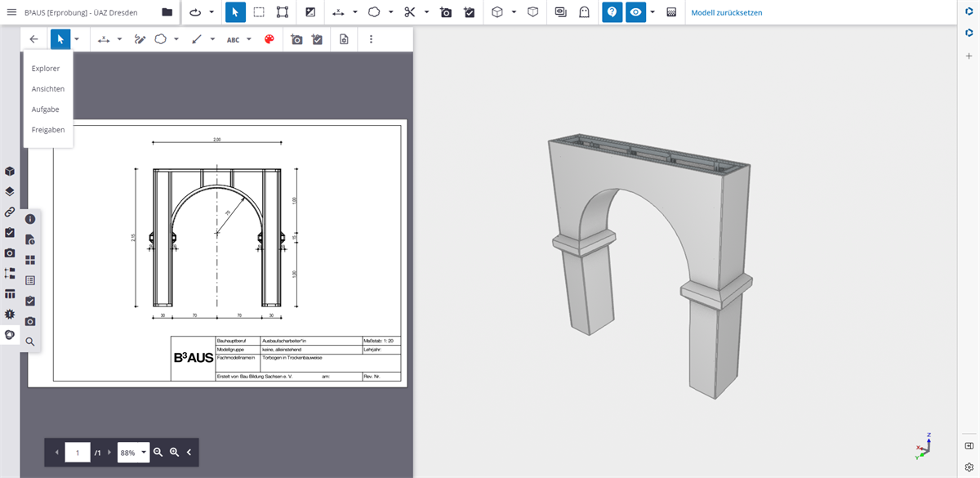Select Ansichten from the menu
Image resolution: width=980 pixels, height=478 pixels.
(48, 89)
